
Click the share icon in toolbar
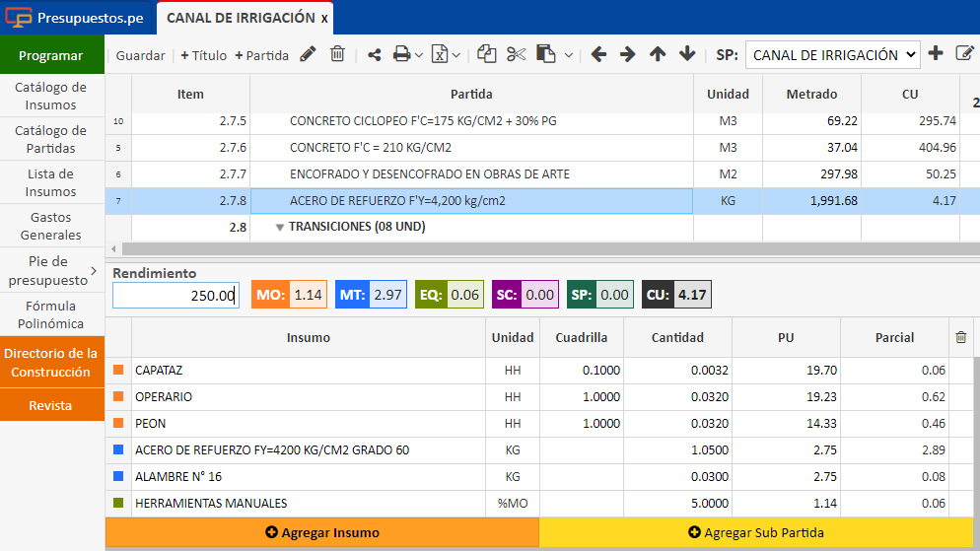[x=375, y=55]
